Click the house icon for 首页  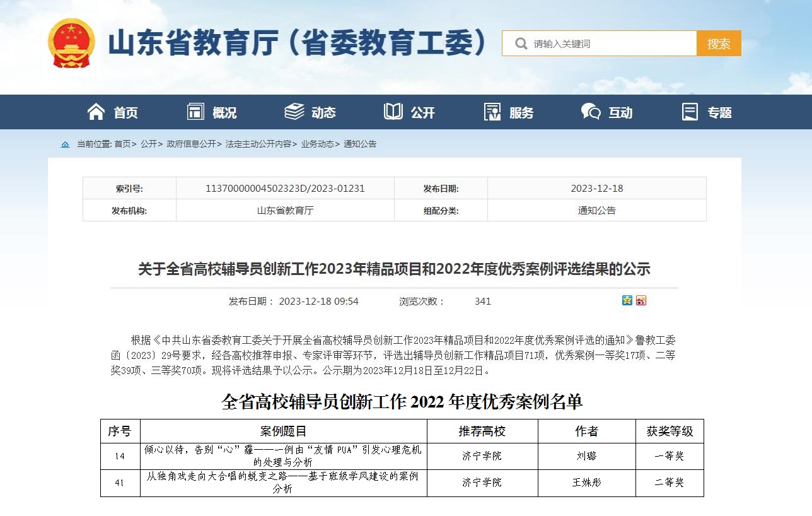tap(96, 112)
